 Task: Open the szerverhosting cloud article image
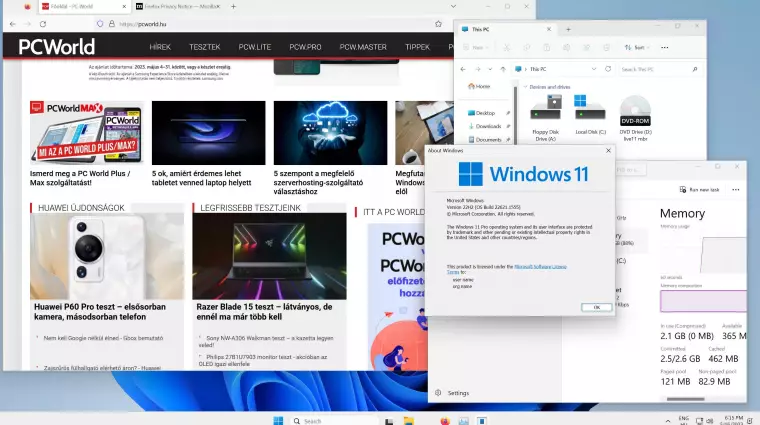330,132
